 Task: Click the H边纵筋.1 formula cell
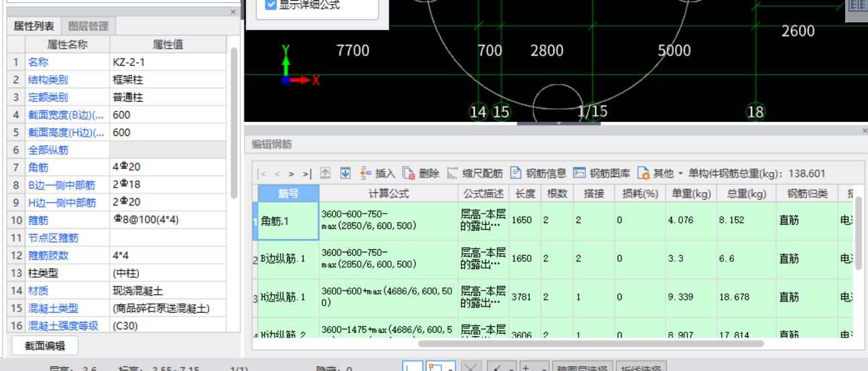(x=388, y=297)
